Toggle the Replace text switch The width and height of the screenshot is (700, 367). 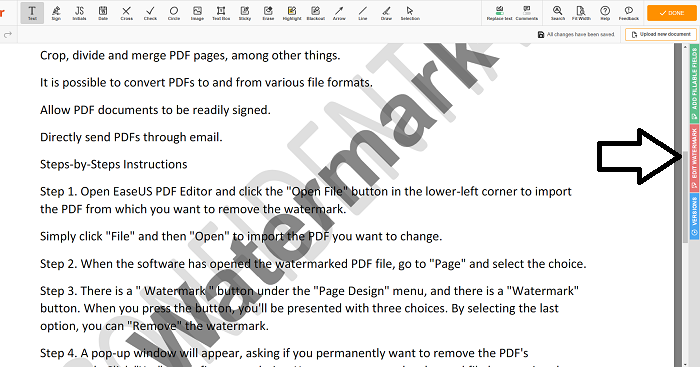coord(500,13)
